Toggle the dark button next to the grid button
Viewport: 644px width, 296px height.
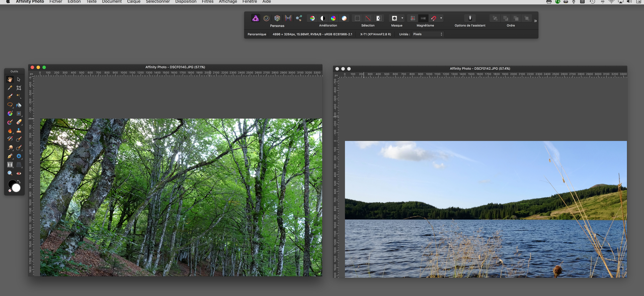pos(423,18)
